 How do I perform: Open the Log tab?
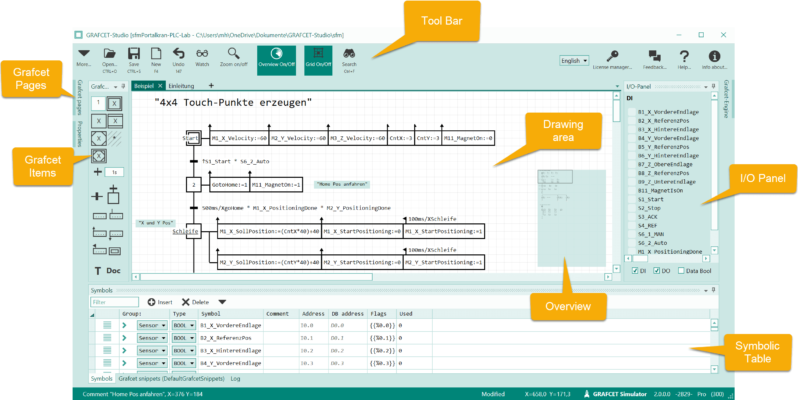tap(235, 379)
